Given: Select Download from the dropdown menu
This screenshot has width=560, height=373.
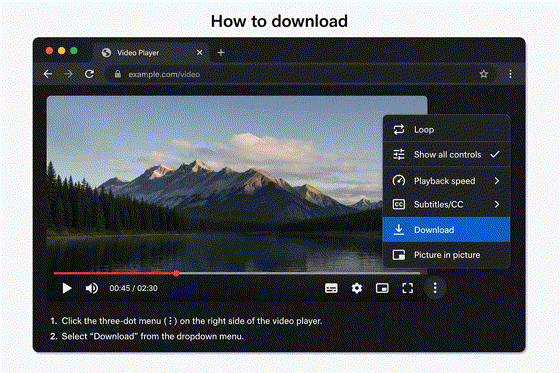Looking at the screenshot, I should 446,229.
